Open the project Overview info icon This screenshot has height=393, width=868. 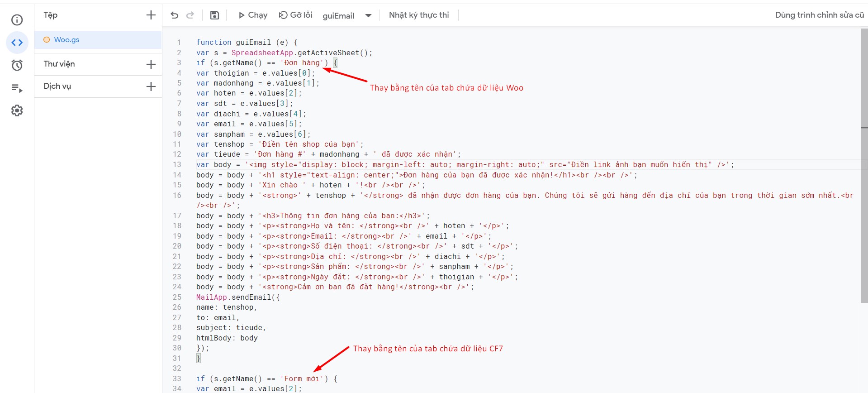(x=17, y=20)
